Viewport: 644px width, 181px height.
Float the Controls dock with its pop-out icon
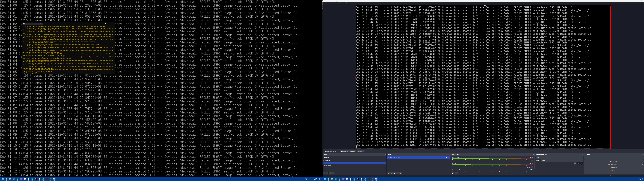(x=643, y=155)
